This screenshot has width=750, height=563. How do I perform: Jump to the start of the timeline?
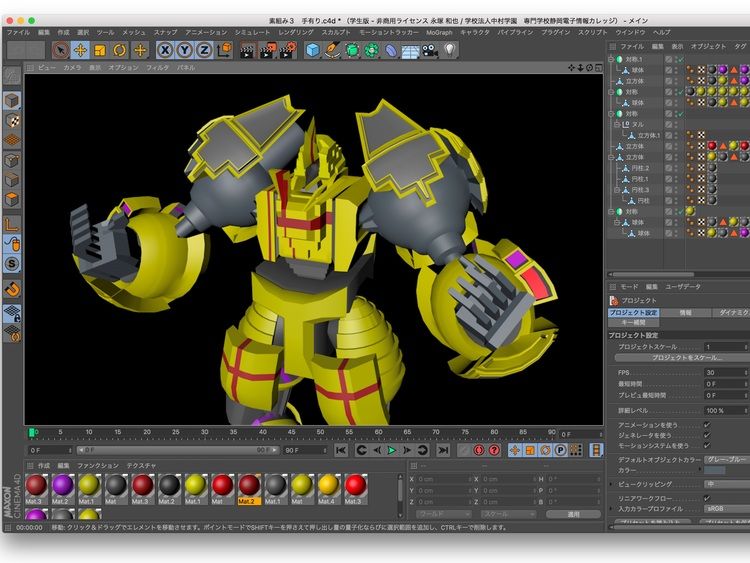coord(341,450)
